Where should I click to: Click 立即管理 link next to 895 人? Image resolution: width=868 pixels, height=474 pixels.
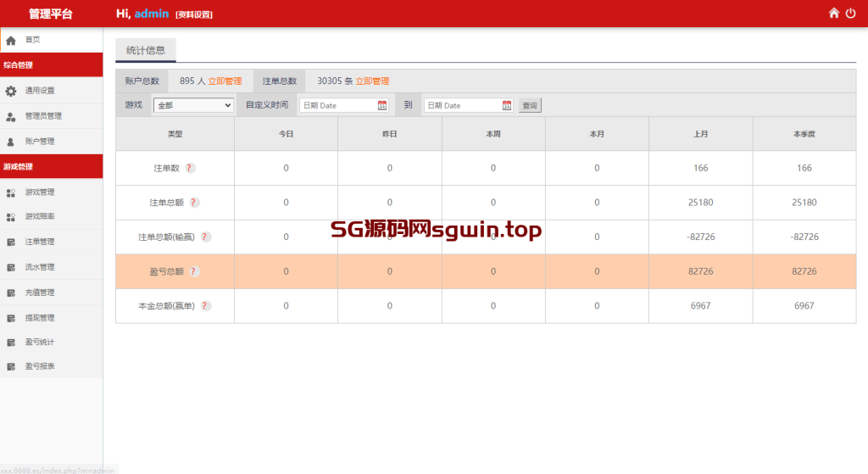225,81
